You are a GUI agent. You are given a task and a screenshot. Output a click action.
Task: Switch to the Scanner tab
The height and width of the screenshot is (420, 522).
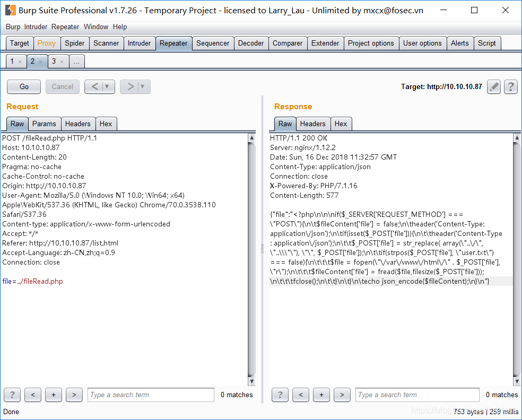[x=106, y=43]
